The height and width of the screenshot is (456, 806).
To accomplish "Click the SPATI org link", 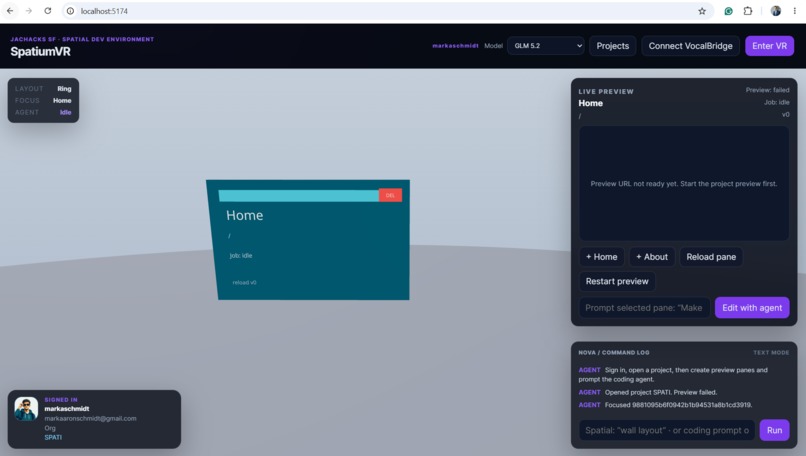I will tap(53, 437).
